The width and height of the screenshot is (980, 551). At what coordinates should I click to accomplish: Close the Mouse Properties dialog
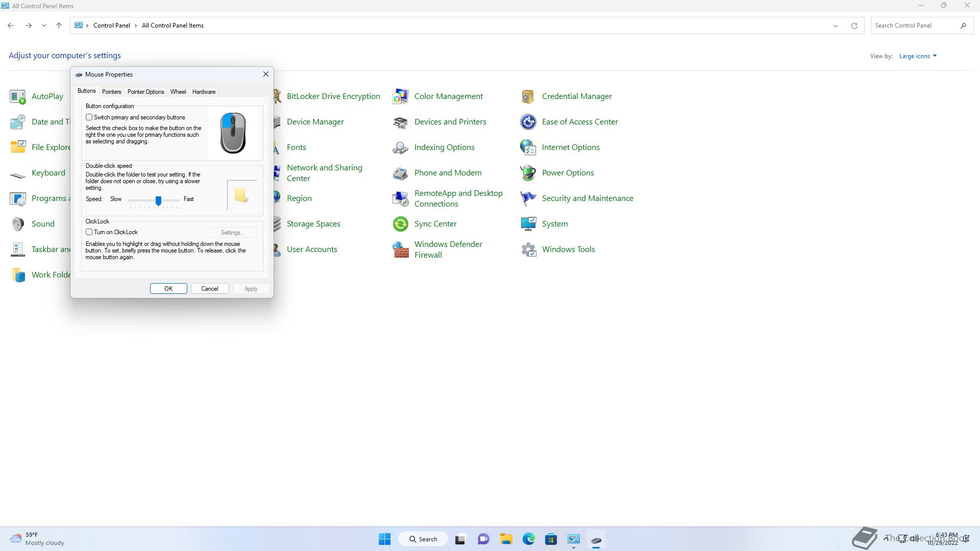tap(266, 74)
